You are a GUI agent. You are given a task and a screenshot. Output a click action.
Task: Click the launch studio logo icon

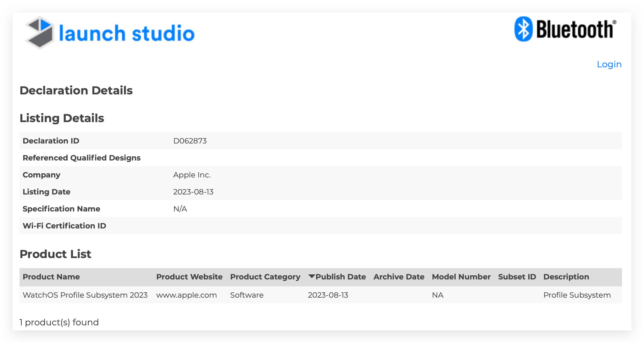click(40, 33)
